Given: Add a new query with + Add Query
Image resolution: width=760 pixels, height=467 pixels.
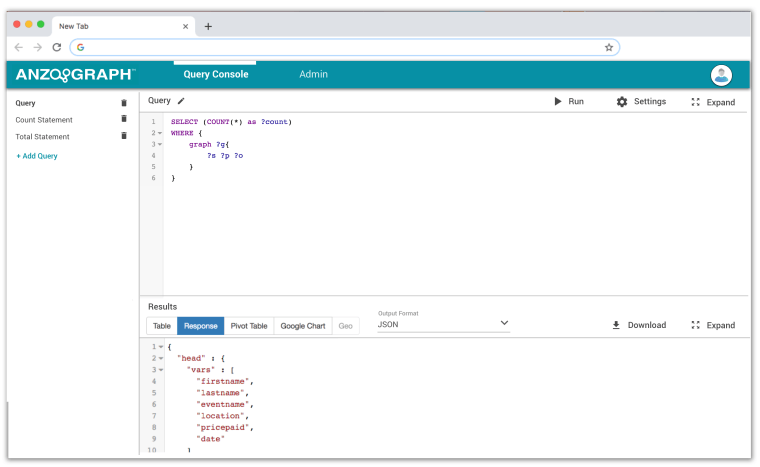Looking at the screenshot, I should click(37, 156).
